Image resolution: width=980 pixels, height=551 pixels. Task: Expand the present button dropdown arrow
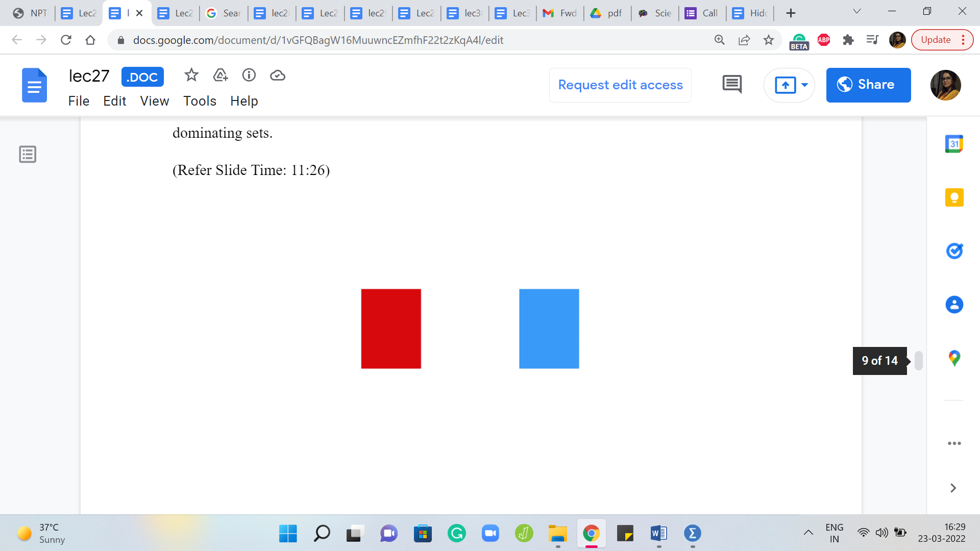[804, 85]
